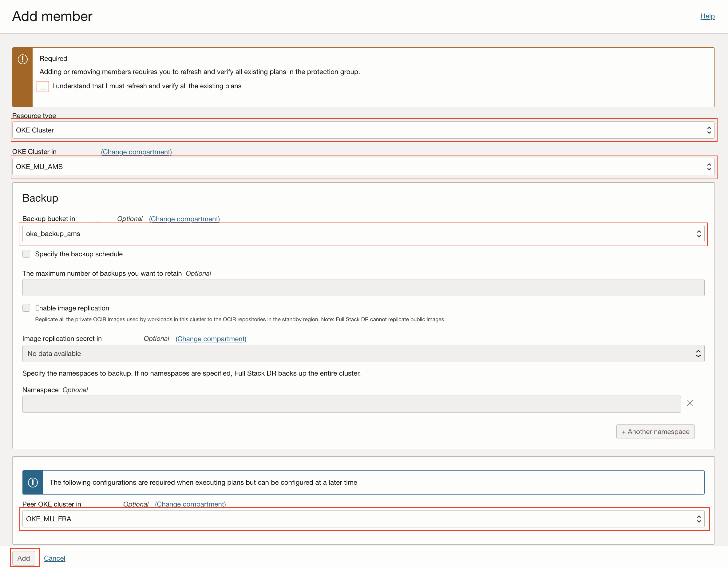This screenshot has height=568, width=728.
Task: Open the Help link
Action: (707, 16)
